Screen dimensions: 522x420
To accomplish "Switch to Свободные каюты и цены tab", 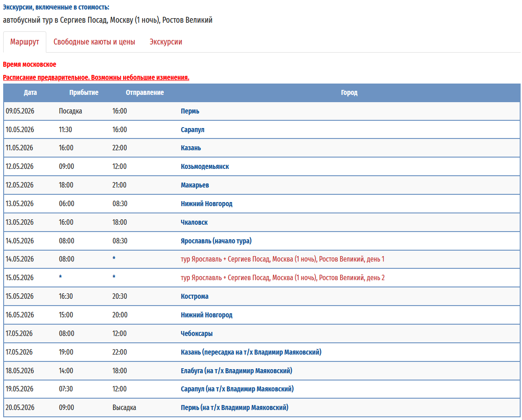I will [94, 42].
